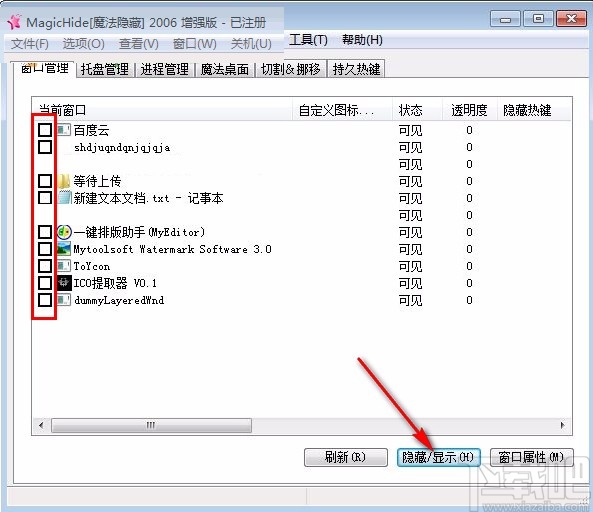Click the ToYcon row icon

click(64, 266)
